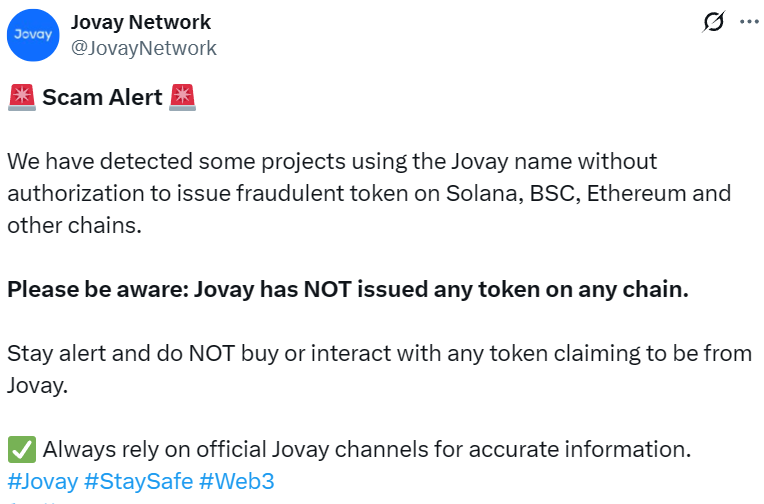Click the siren emoji before Scam Alert
Viewport: 764px width, 504px height.
tap(21, 98)
